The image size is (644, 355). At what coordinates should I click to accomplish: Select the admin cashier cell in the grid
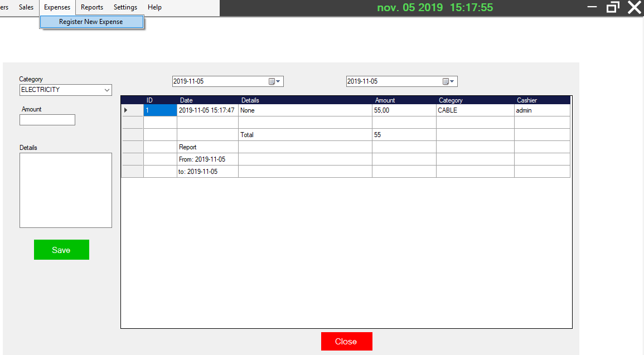[x=542, y=110]
